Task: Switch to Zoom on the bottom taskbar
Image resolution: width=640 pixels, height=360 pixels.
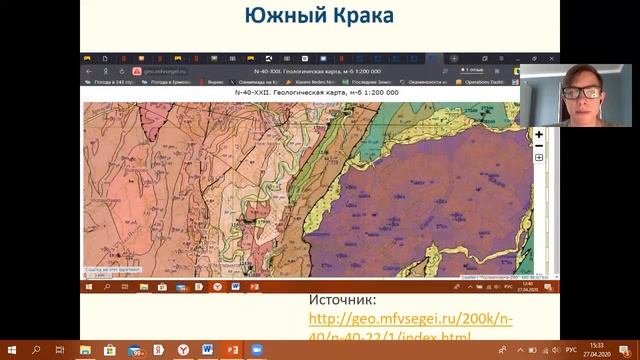Action: click(x=256, y=350)
